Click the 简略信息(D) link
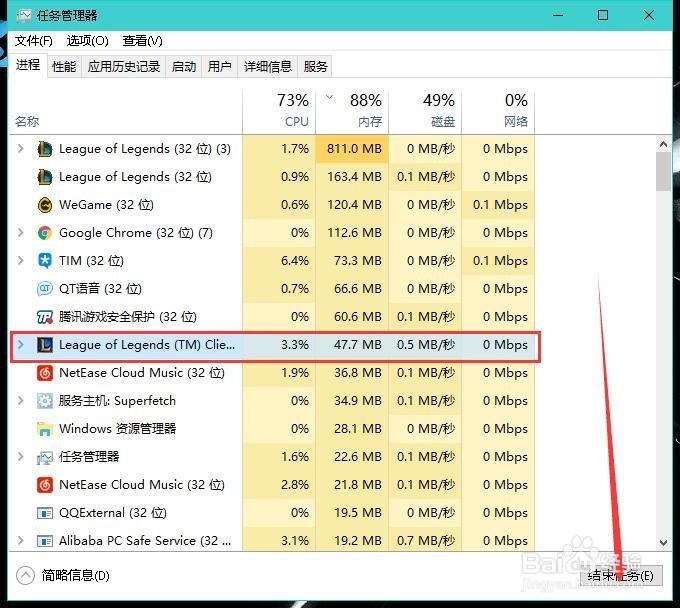The image size is (680, 608). pos(75,576)
